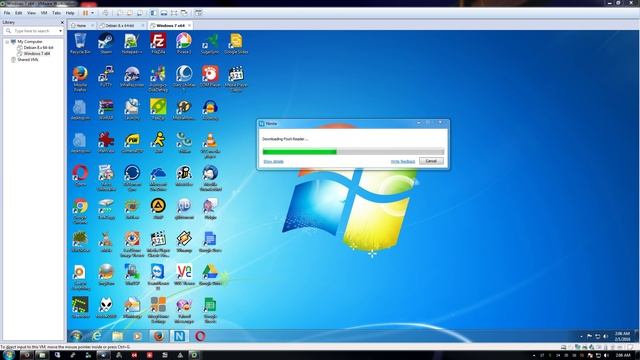640x360 pixels.
Task: Open the TeamViewer desktop shortcut
Action: [x=158, y=277]
